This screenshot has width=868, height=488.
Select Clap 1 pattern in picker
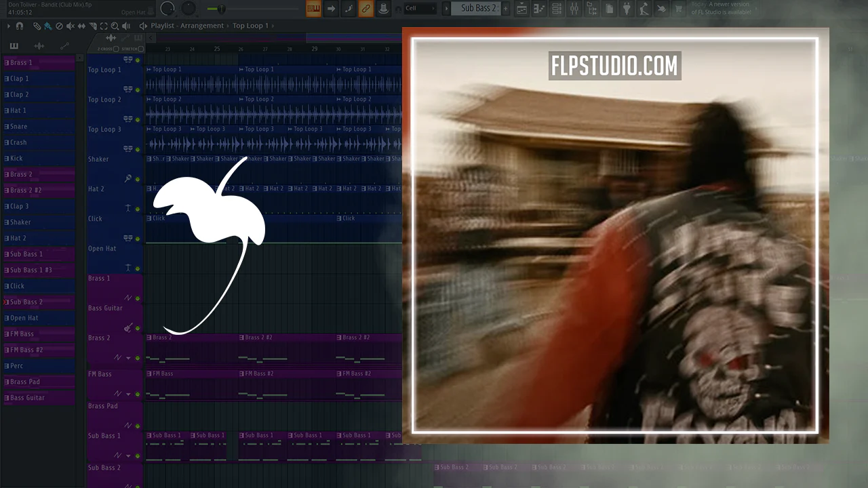click(x=39, y=79)
